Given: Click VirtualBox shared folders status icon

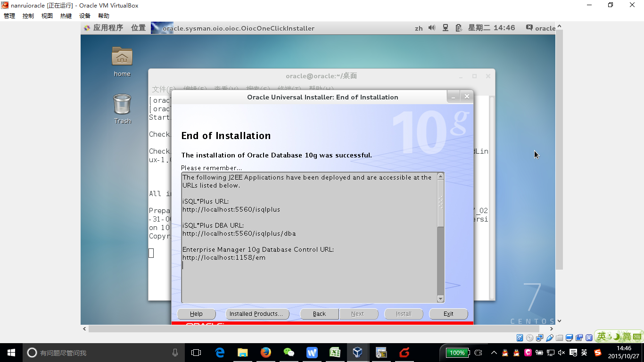Looking at the screenshot, I should [x=559, y=337].
